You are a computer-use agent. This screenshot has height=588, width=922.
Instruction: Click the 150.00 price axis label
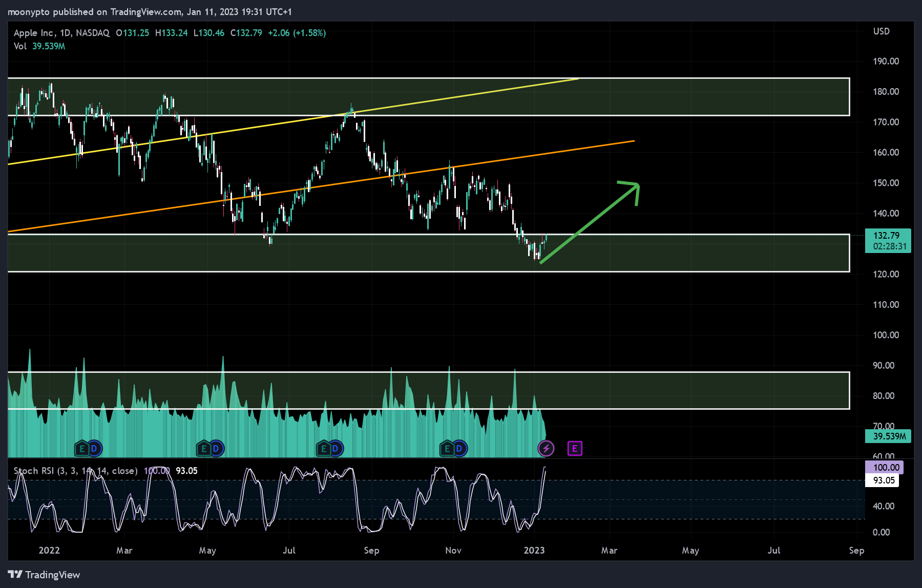click(x=886, y=183)
